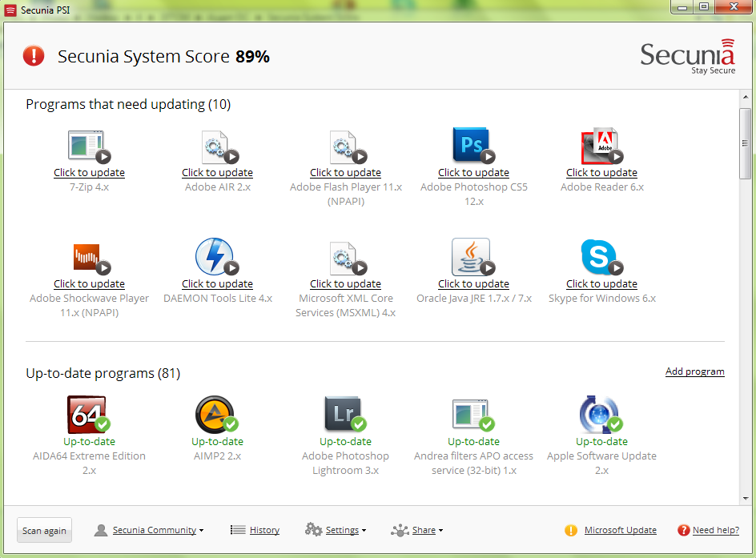Close the Secunia PSI window
The height and width of the screenshot is (558, 756).
tap(734, 6)
